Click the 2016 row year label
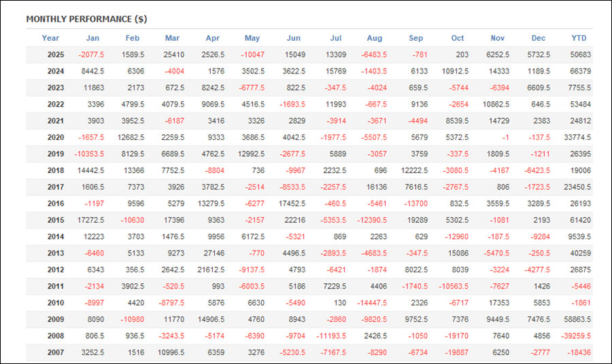The height and width of the screenshot is (364, 612). (x=56, y=204)
